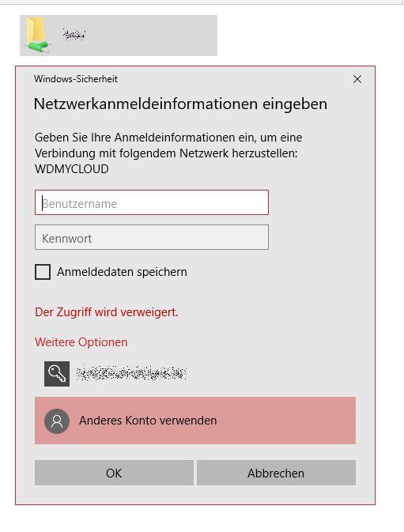
Task: Select the network folder icon with green connector
Action: point(36,36)
